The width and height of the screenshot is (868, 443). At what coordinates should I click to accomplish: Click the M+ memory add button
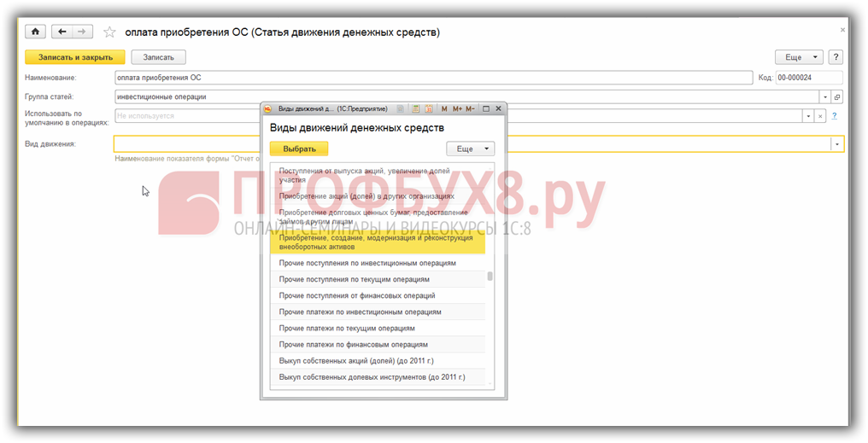(x=457, y=108)
